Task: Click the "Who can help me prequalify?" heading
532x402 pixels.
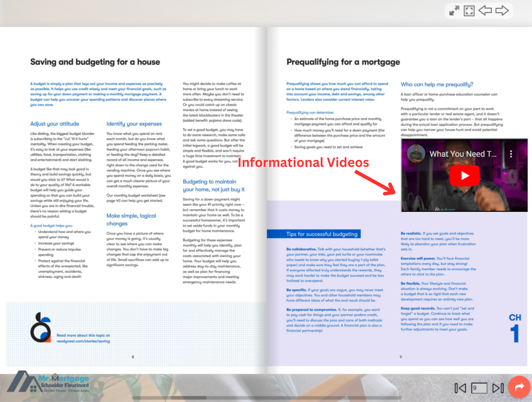Action: click(x=437, y=84)
